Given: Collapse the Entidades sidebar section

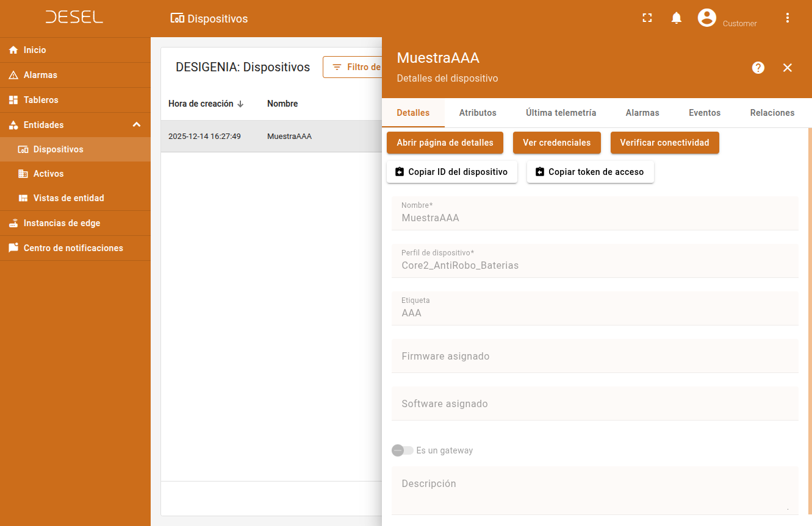Looking at the screenshot, I should pyautogui.click(x=137, y=125).
